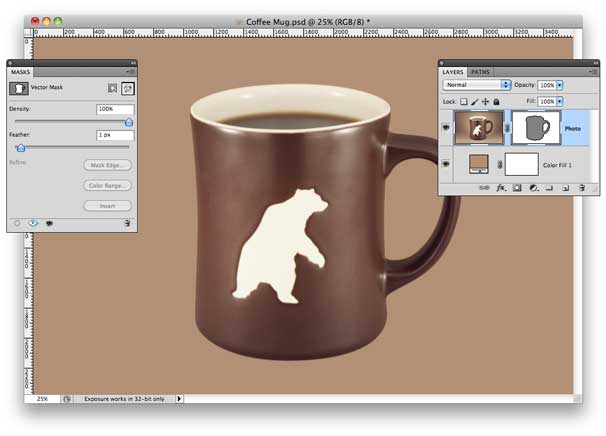Open the Fill slider dropdown arrow

tap(560, 102)
